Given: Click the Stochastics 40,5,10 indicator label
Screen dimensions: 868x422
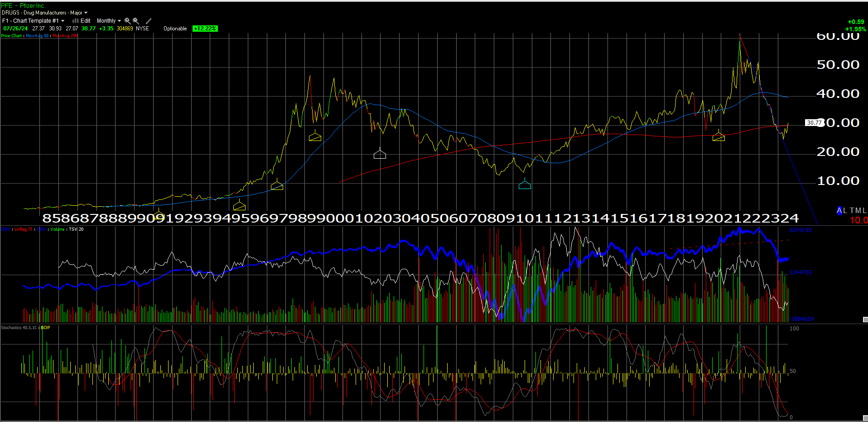Looking at the screenshot, I should click(19, 328).
